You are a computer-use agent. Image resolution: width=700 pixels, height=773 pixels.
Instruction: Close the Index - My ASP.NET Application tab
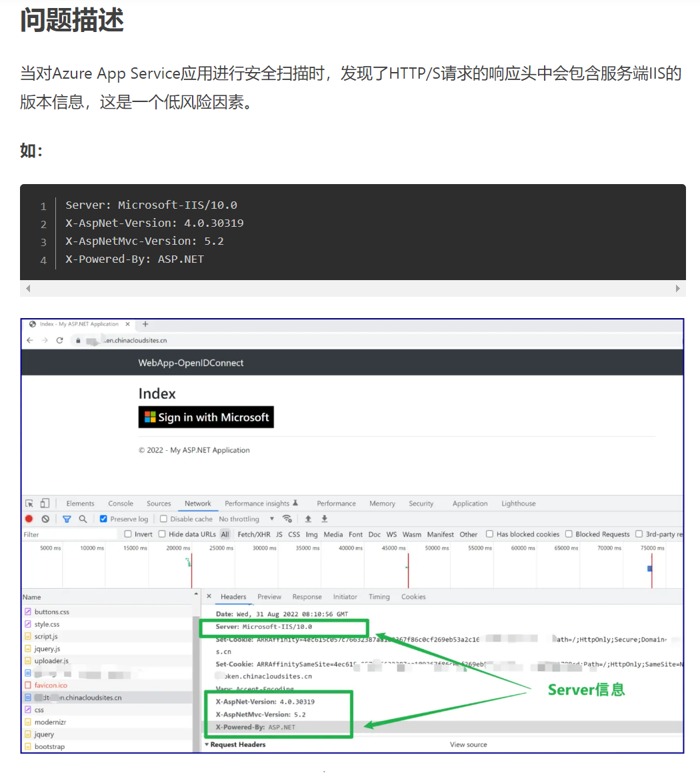(x=127, y=324)
